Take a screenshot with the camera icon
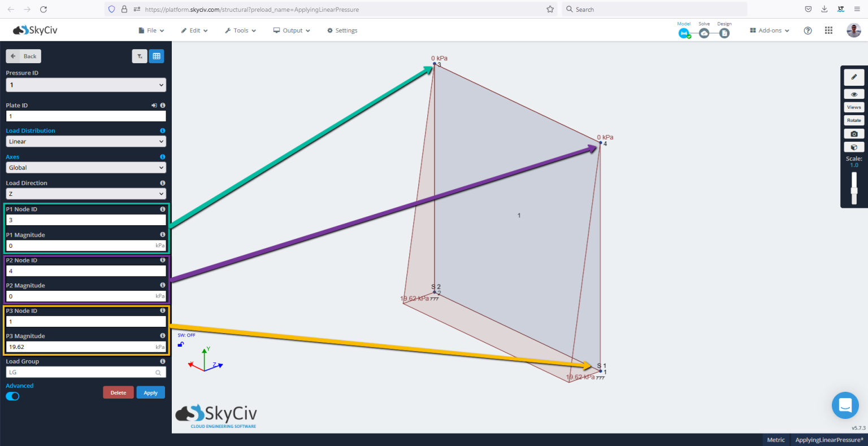Image resolution: width=868 pixels, height=446 pixels. [x=854, y=134]
